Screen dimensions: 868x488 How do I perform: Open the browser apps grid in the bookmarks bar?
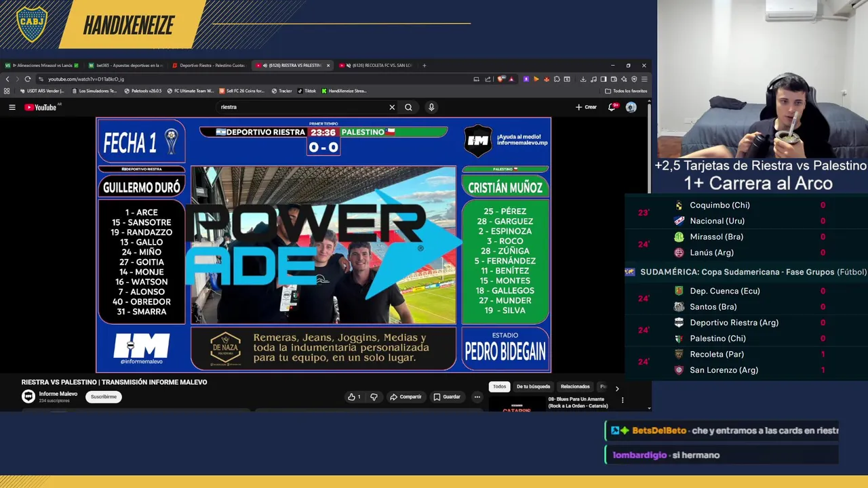coord(7,91)
